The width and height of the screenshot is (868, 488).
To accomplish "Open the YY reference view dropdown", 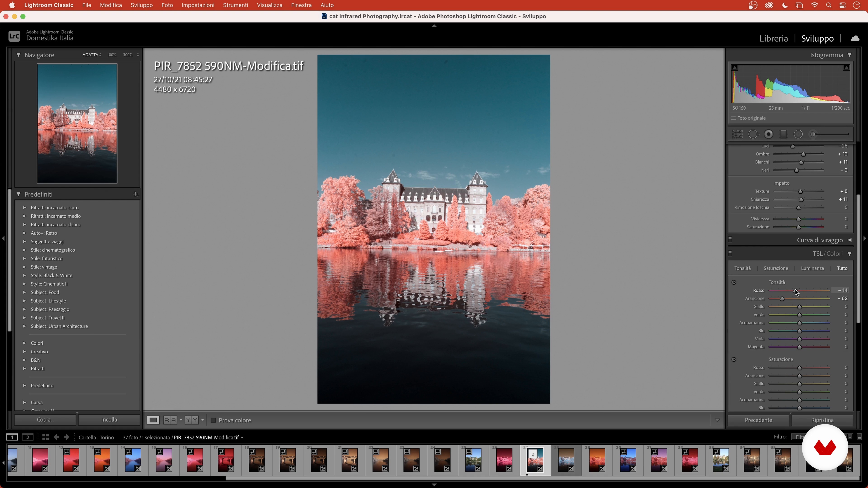I will (x=203, y=420).
